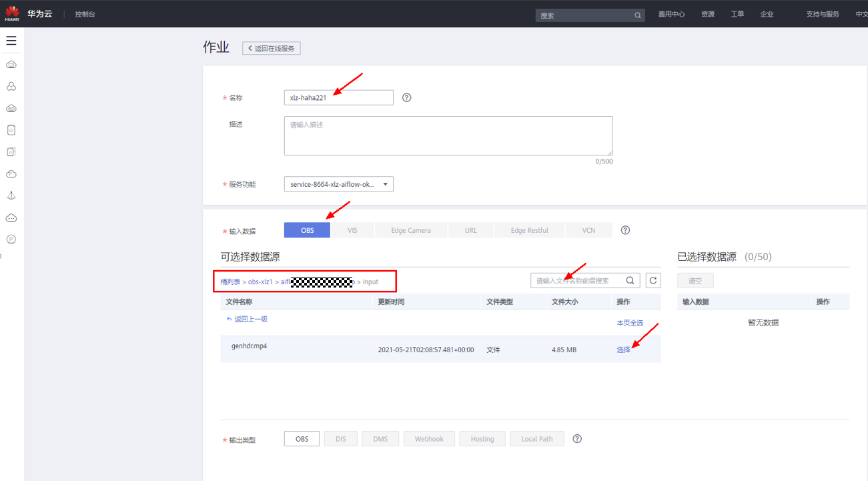Select VIS as input data source
Screen dimensions: 868x481
[x=352, y=230]
